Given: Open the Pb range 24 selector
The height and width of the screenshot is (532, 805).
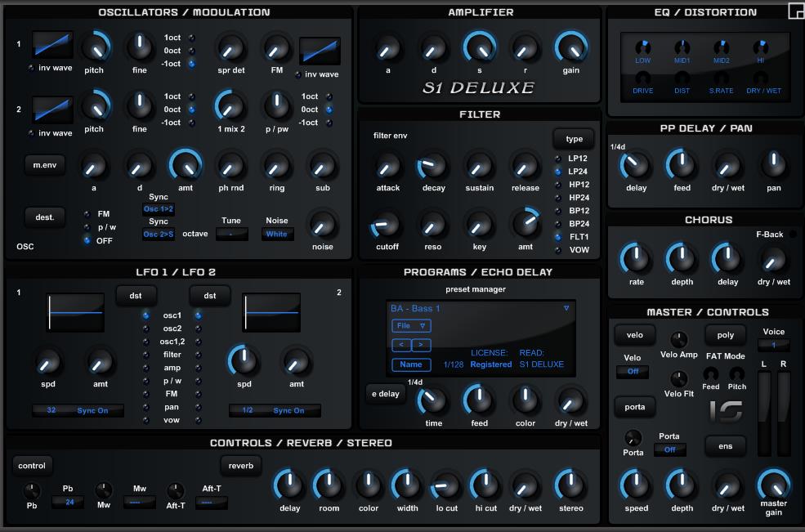Looking at the screenshot, I should click(x=69, y=503).
